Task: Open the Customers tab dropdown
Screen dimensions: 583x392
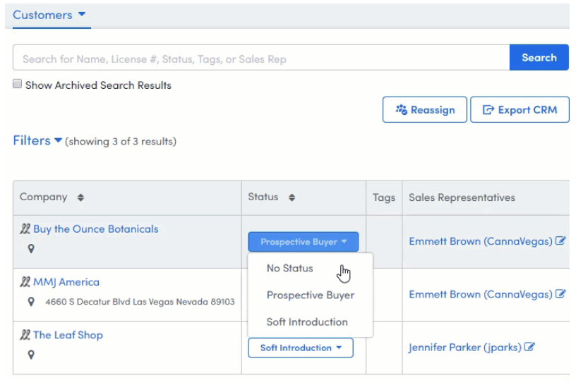Action: [x=49, y=15]
